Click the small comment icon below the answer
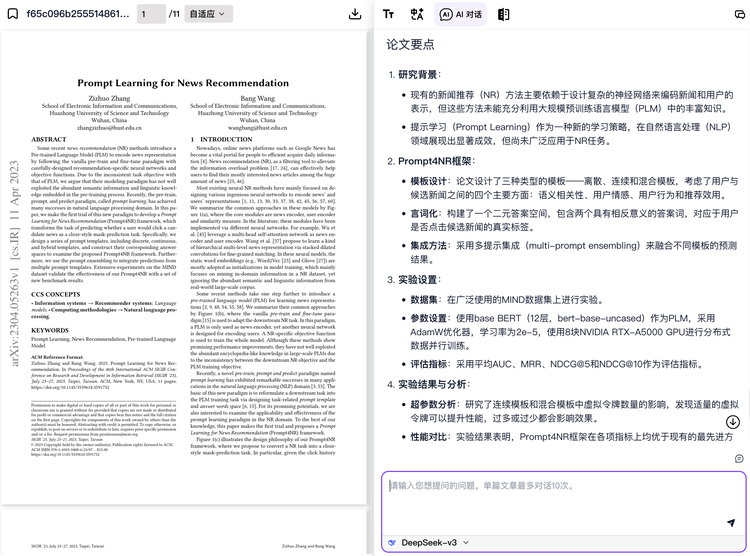The height and width of the screenshot is (556, 750). click(x=739, y=459)
